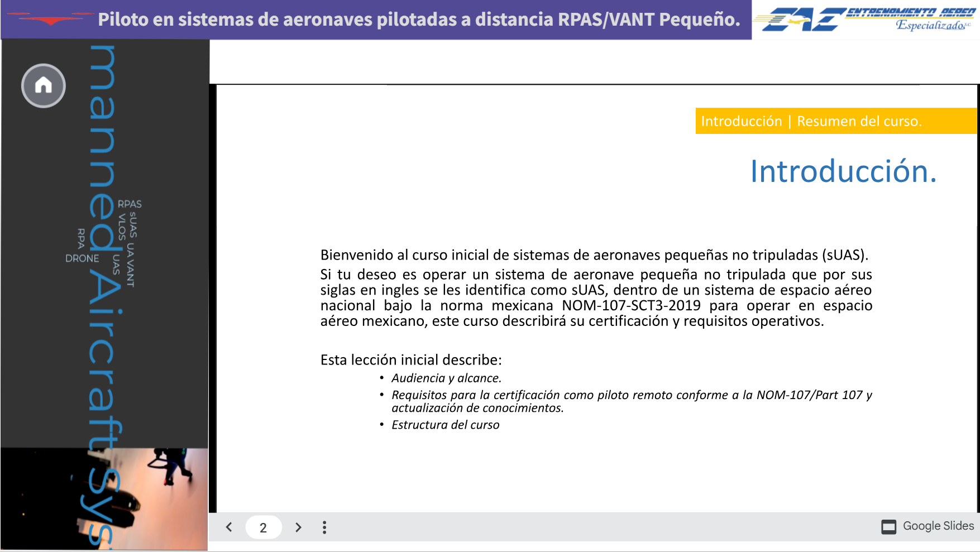Click the 'Audiencia y alcance.' bullet
The image size is (980, 552).
(x=446, y=378)
